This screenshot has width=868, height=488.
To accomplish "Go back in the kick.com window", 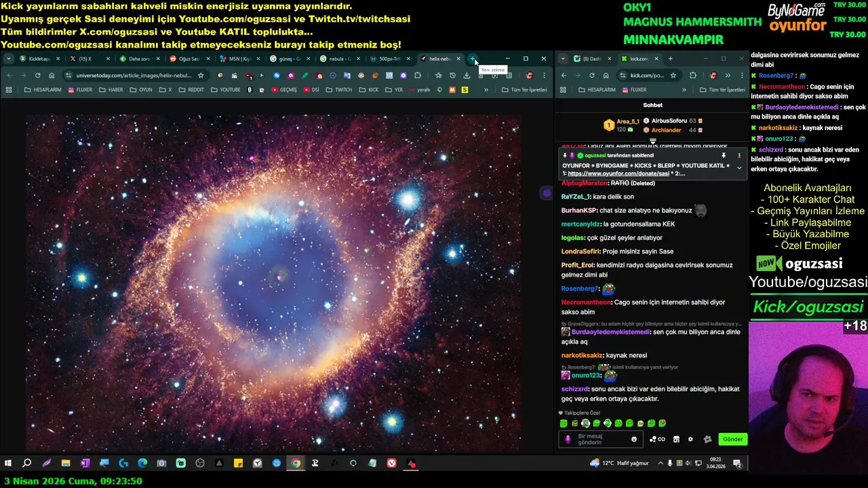I will point(564,75).
